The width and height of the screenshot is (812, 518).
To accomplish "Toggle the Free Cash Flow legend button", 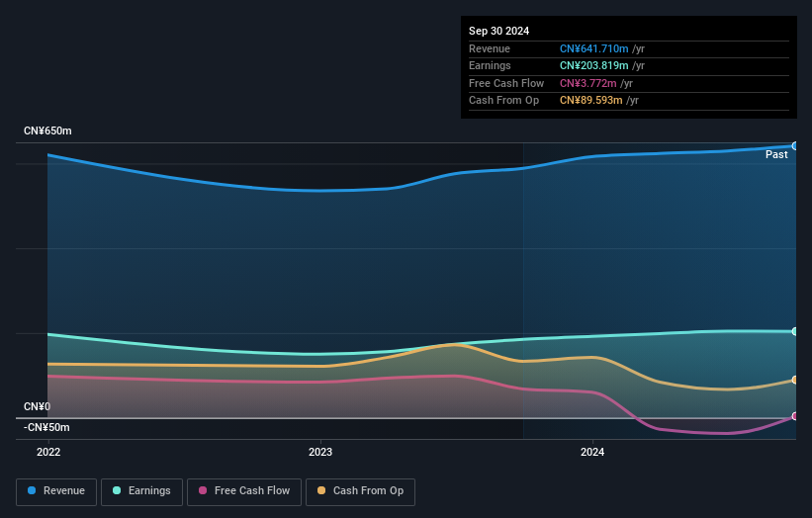I will coord(244,491).
